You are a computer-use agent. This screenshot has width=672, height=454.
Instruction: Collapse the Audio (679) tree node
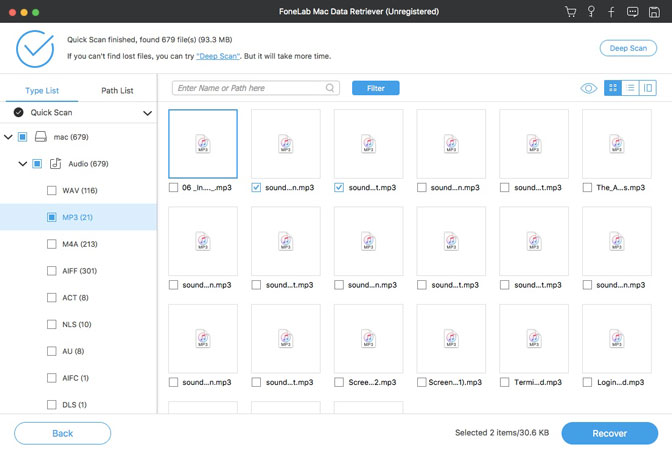tap(22, 163)
